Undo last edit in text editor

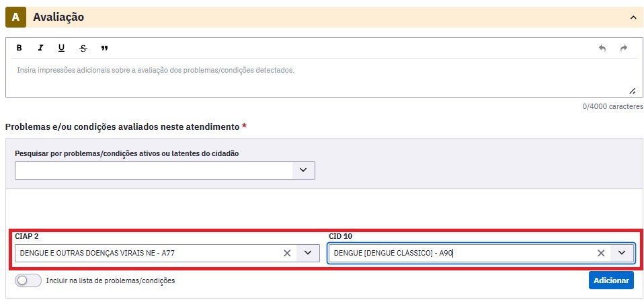coord(602,48)
